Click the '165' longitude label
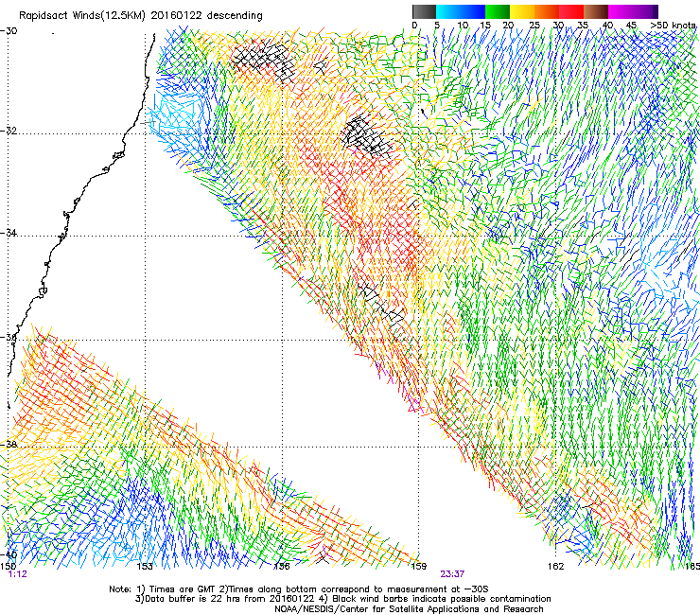 coord(692,566)
